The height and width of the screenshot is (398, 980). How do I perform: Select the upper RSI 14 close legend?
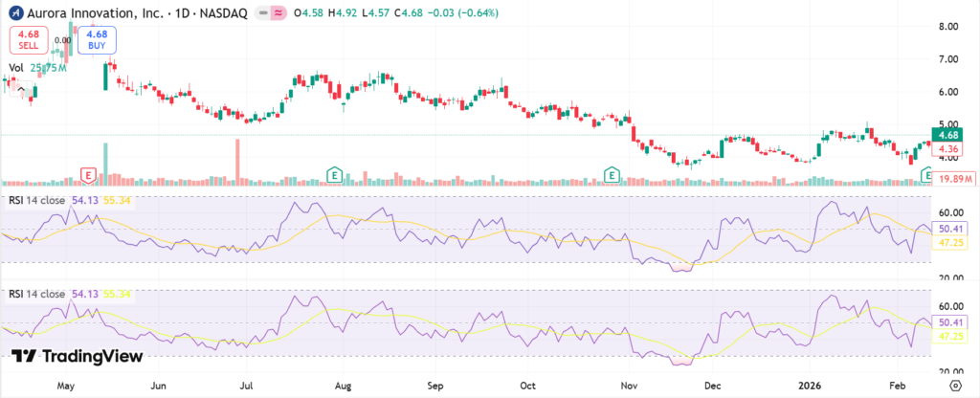(38, 202)
